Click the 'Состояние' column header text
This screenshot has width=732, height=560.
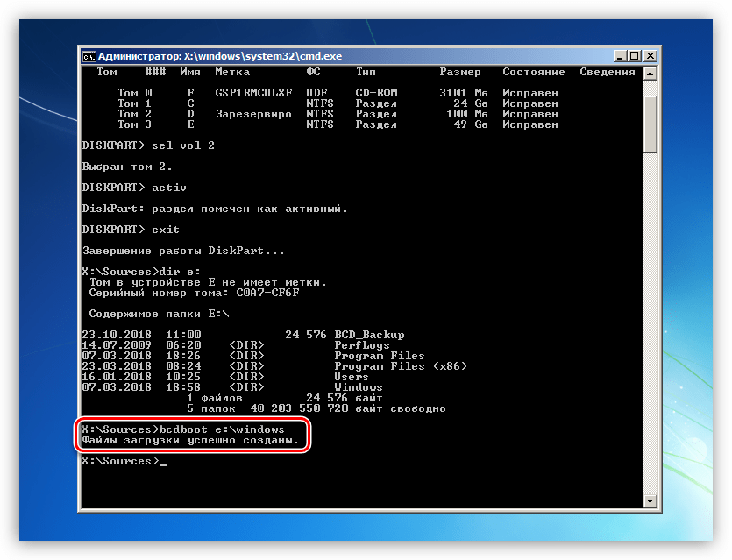coord(534,72)
